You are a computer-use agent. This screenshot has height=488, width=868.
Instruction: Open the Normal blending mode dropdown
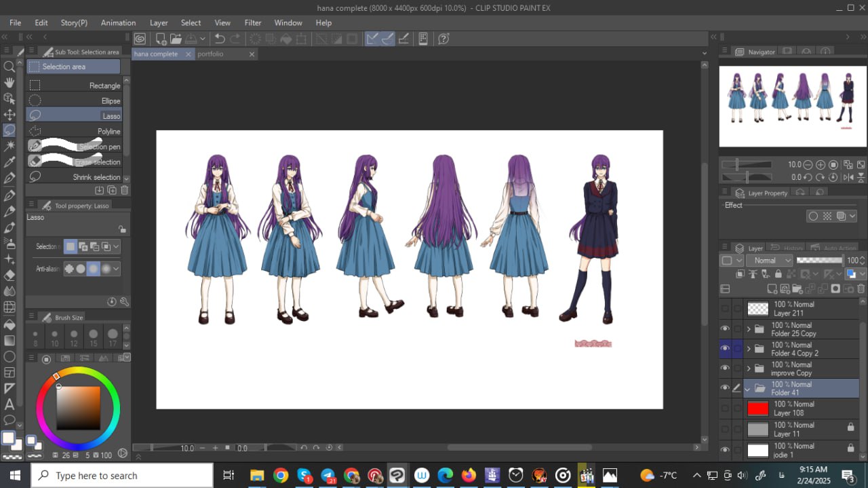(x=769, y=261)
